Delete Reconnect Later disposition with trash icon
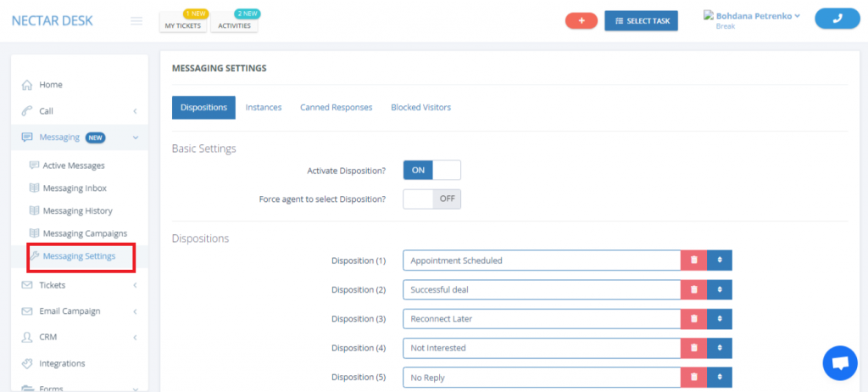The image size is (868, 392). point(694,319)
